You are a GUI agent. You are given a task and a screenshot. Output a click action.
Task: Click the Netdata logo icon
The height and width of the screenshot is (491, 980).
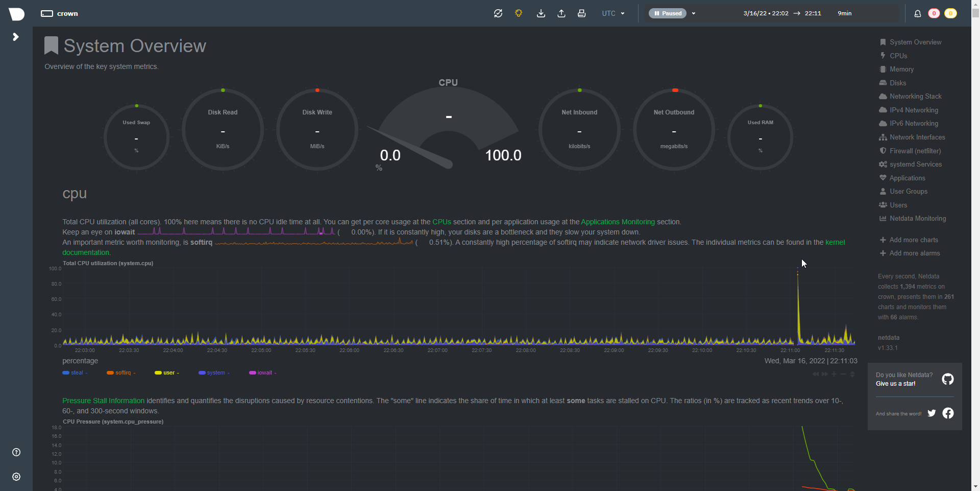click(x=16, y=14)
